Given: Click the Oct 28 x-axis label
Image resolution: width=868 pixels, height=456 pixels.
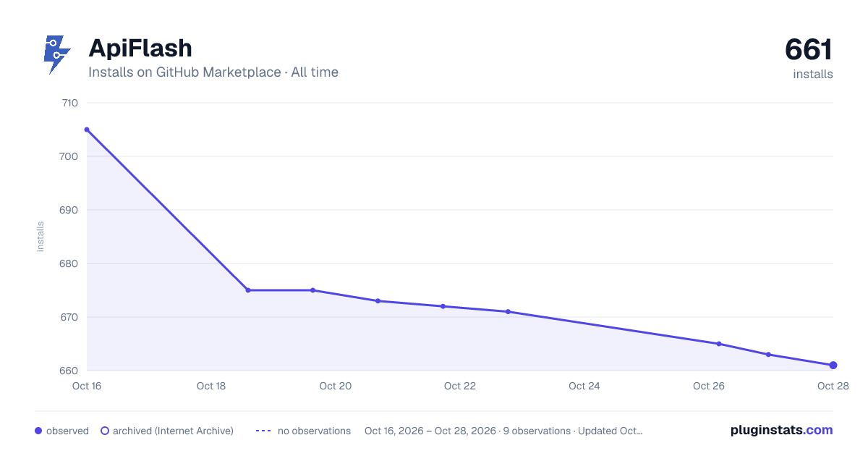Looking at the screenshot, I should [833, 386].
